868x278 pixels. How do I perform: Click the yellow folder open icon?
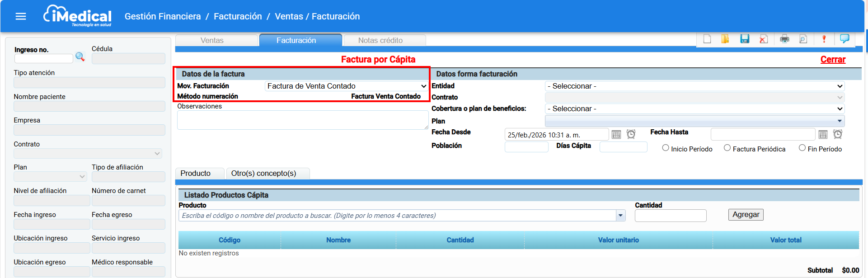pos(725,39)
